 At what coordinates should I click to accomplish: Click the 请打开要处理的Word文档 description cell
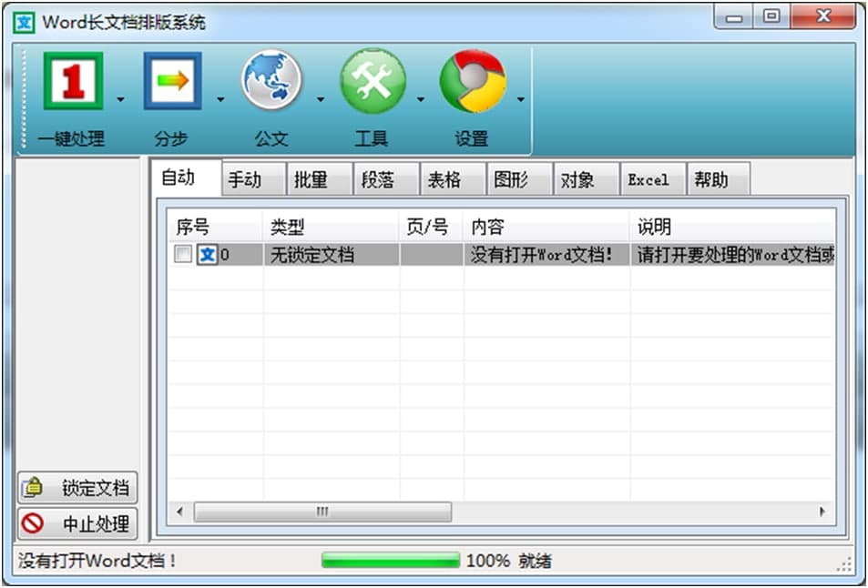coord(732,255)
